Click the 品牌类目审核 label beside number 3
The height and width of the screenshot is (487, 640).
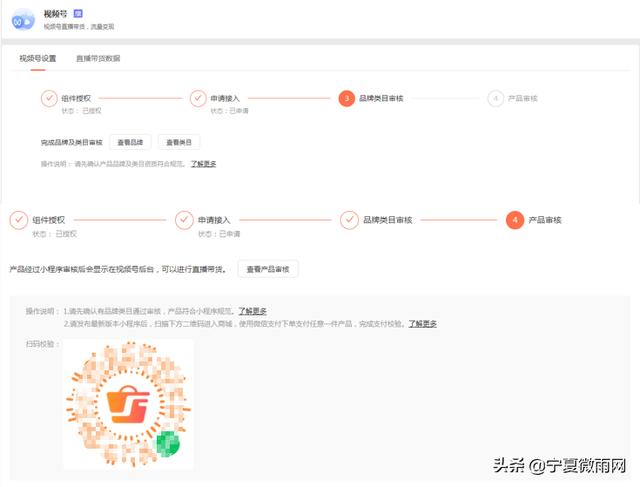pyautogui.click(x=381, y=98)
